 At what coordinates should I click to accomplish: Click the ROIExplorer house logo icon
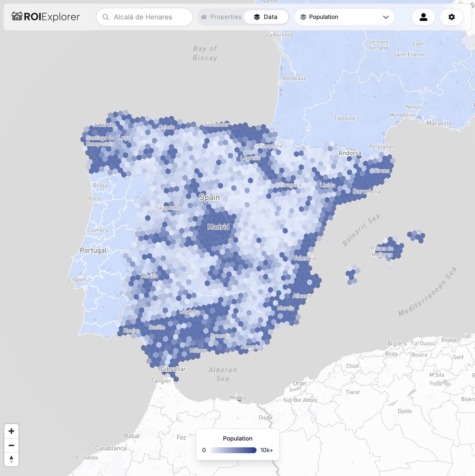(x=17, y=17)
